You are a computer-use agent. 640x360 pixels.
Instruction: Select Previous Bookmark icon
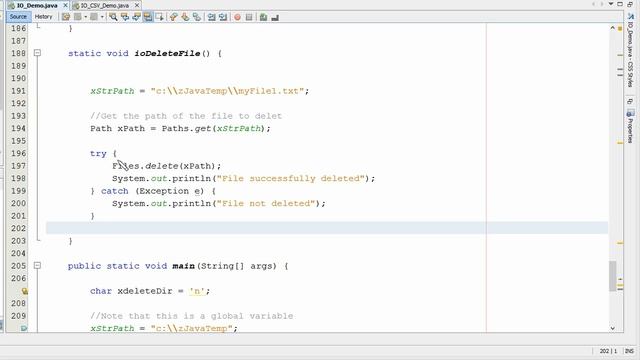[174, 17]
